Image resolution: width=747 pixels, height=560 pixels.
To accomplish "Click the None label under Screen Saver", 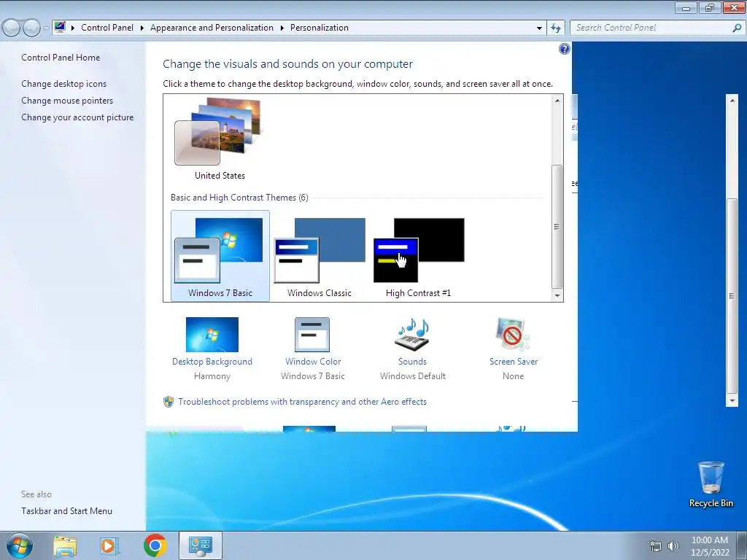I will click(513, 376).
